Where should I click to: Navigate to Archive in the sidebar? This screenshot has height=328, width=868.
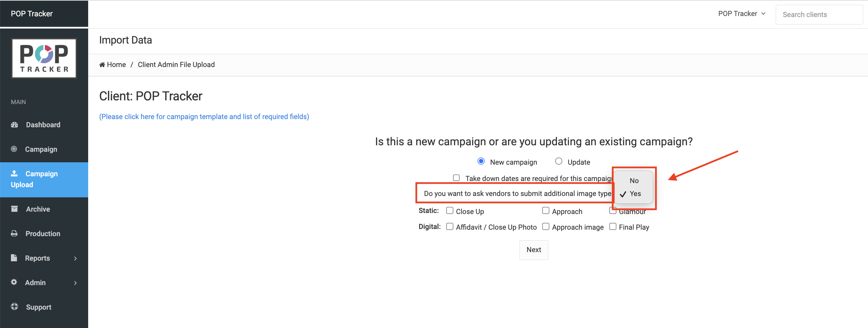coord(44,209)
